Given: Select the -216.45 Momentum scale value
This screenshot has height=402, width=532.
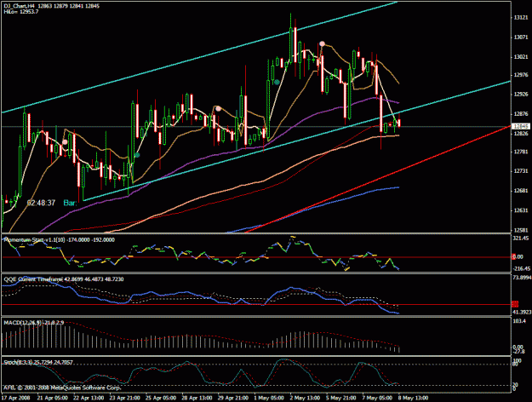Looking at the screenshot, I should (x=521, y=268).
